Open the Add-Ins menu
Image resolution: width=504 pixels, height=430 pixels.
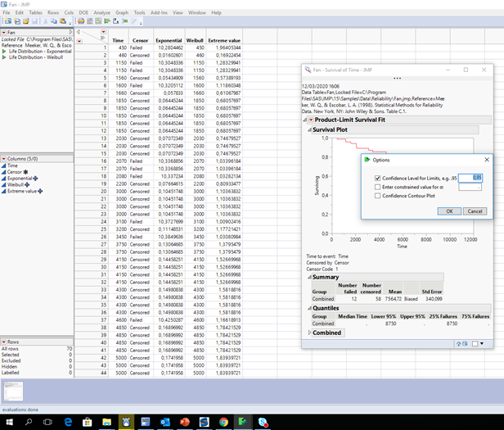pyautogui.click(x=159, y=12)
